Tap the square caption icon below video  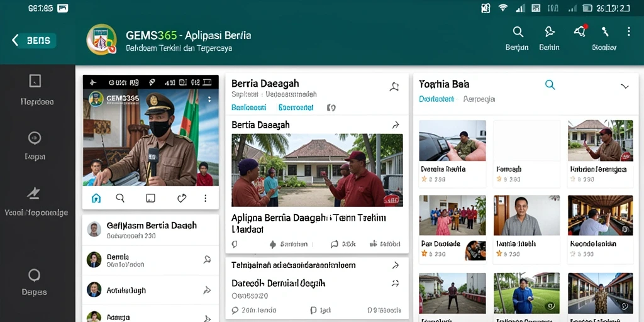tap(151, 198)
